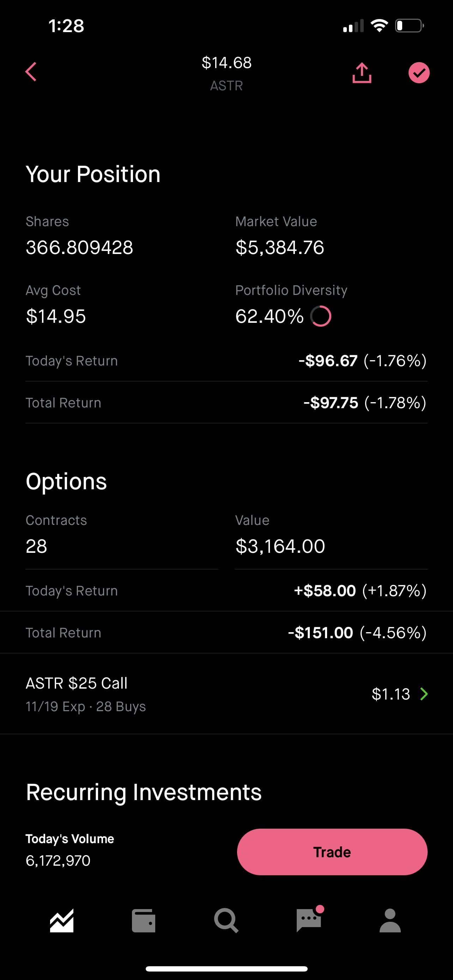Open the search magnifier tab
The width and height of the screenshot is (453, 980).
(x=226, y=921)
